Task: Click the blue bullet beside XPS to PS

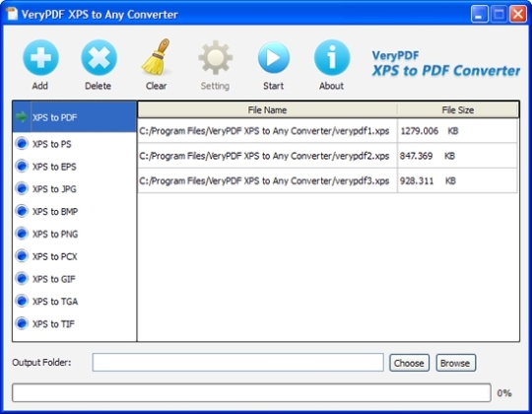Action: 22,144
